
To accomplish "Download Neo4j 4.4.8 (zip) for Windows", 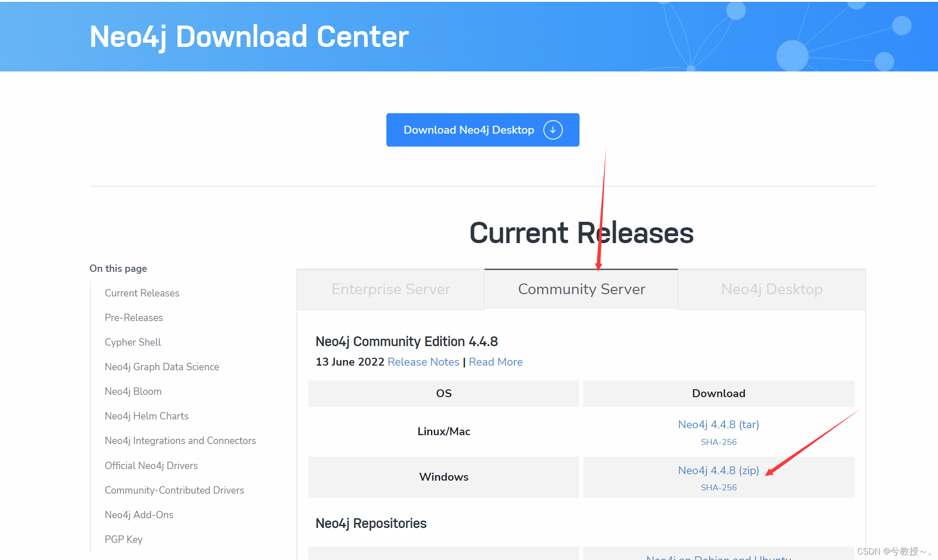I will (718, 470).
